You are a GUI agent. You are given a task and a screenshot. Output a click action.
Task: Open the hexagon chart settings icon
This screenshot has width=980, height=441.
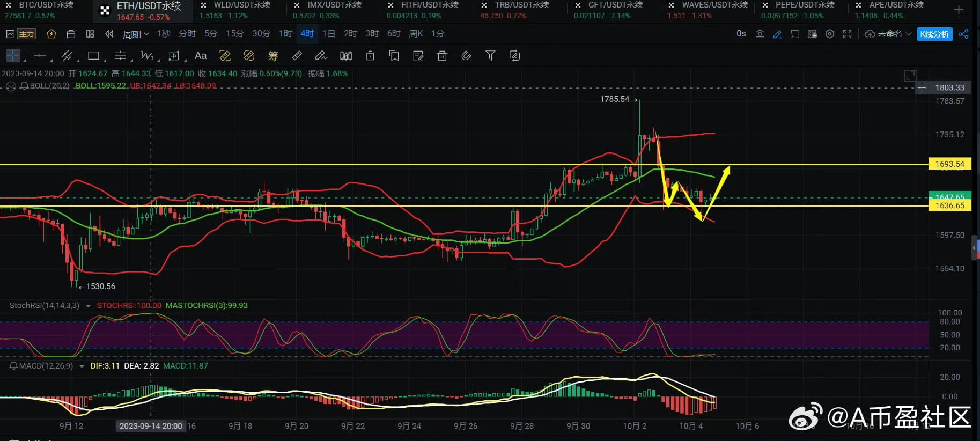click(830, 34)
